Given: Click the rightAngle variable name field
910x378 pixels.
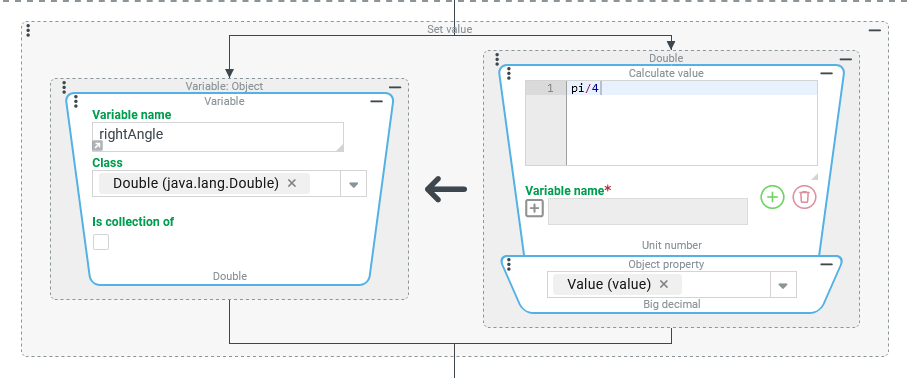Looking at the screenshot, I should tap(218, 137).
